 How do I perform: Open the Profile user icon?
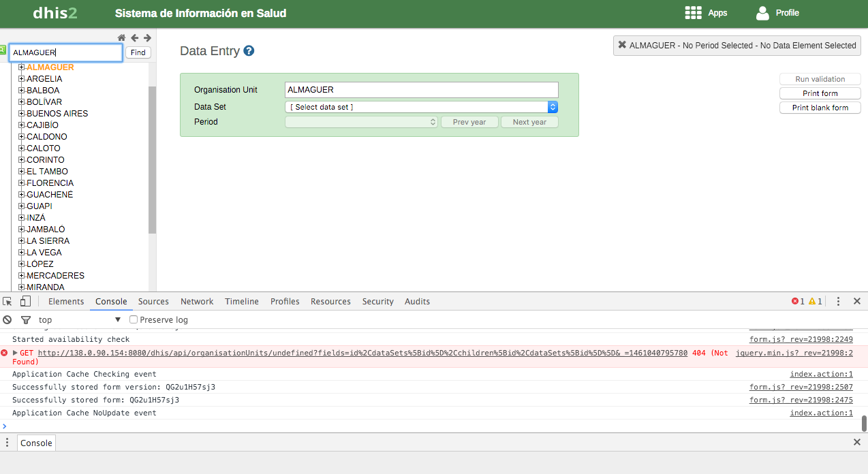pyautogui.click(x=762, y=13)
